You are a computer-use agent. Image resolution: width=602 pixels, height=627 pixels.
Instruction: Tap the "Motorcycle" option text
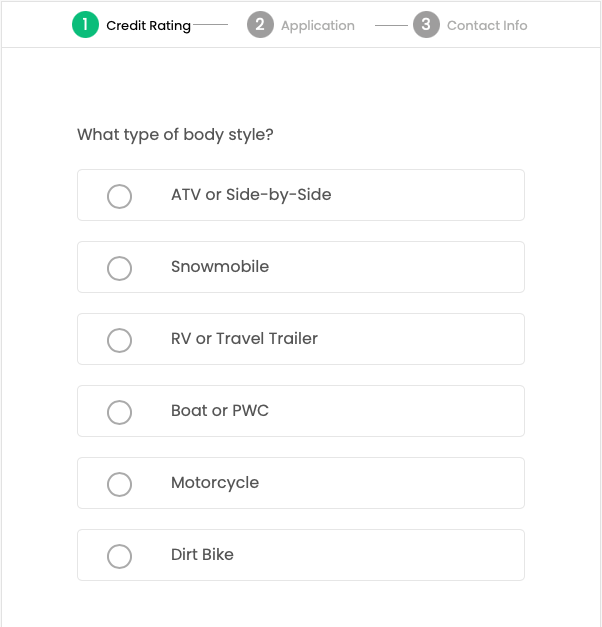coord(215,483)
